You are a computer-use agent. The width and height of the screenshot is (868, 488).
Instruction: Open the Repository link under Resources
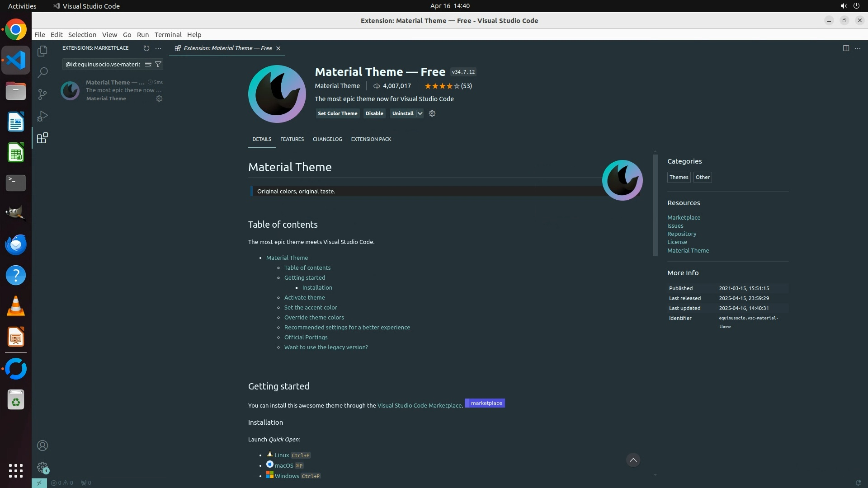click(681, 234)
